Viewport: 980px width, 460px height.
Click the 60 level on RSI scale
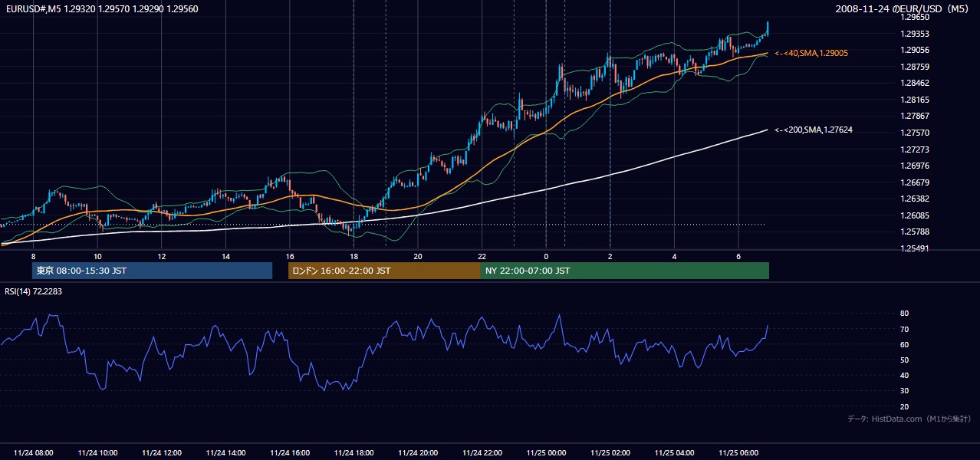coord(905,344)
